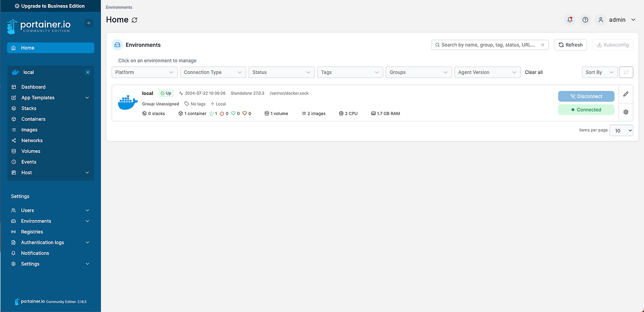The width and height of the screenshot is (644, 312).
Task: Click the Disconnect button
Action: click(586, 96)
